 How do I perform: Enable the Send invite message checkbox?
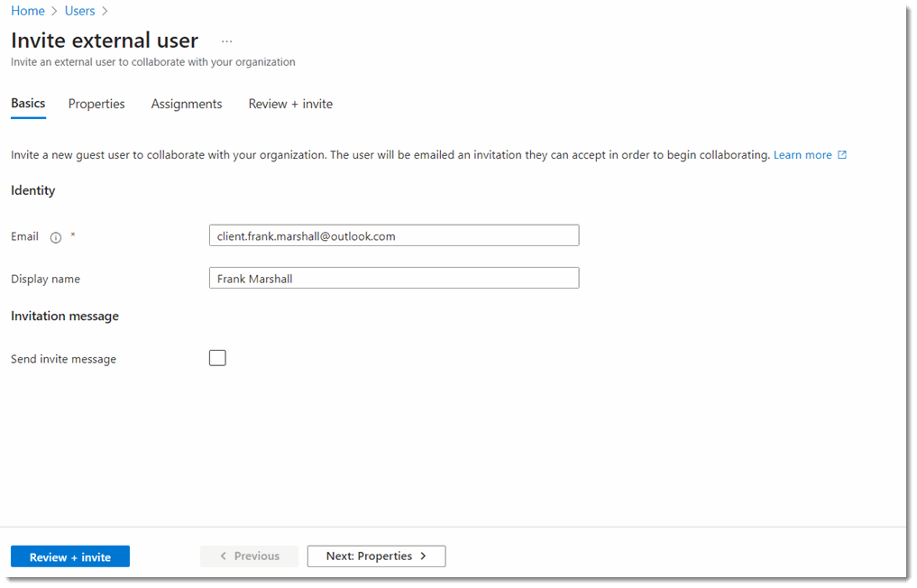(217, 358)
